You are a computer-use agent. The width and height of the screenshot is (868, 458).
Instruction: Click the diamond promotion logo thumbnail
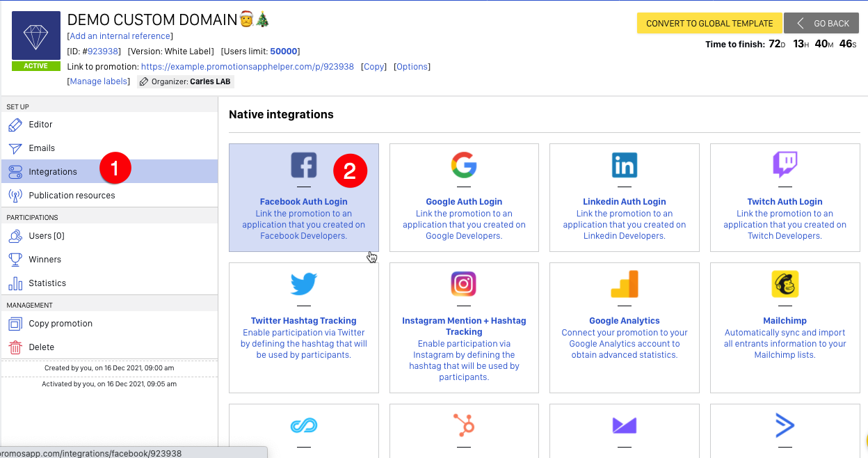pos(36,36)
